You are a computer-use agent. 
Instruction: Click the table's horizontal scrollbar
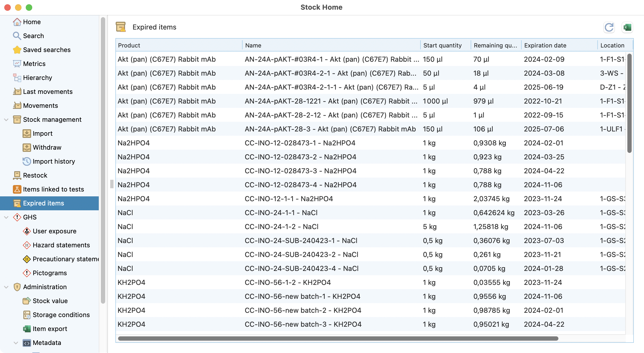coord(338,339)
